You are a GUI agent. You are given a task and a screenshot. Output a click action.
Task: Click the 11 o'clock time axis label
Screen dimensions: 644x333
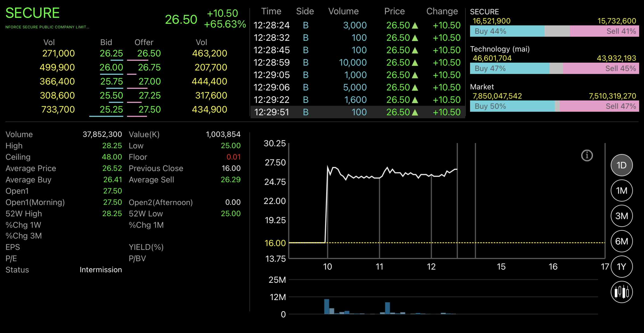379,267
